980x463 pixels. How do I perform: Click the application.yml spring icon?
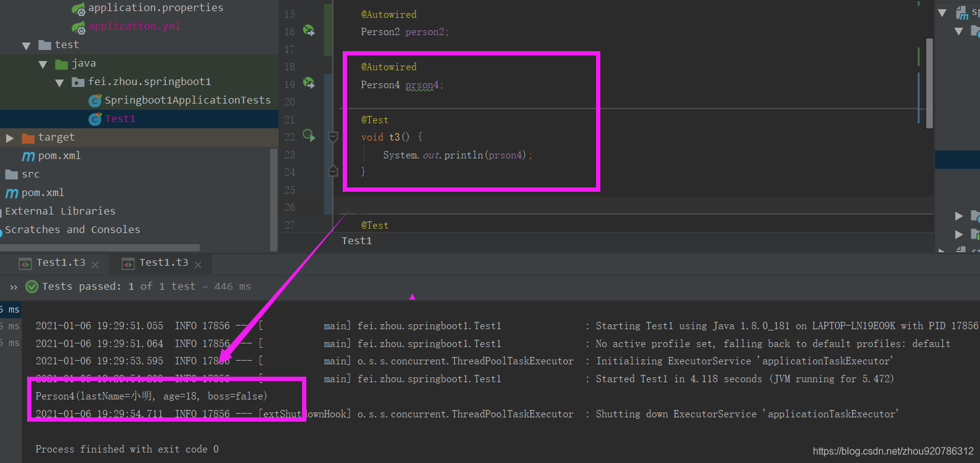(x=78, y=27)
